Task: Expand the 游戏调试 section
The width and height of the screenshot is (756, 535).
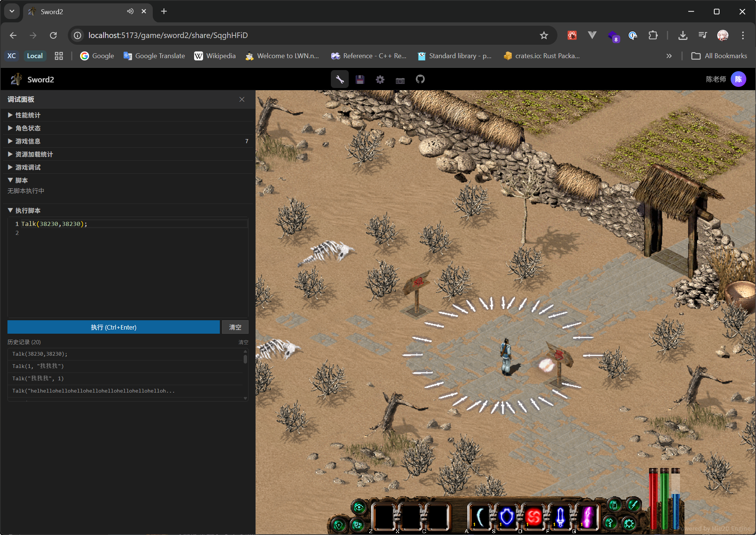Action: click(128, 167)
